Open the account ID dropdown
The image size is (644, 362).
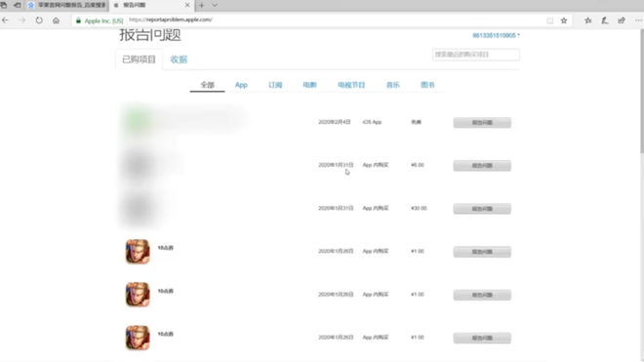pos(496,35)
